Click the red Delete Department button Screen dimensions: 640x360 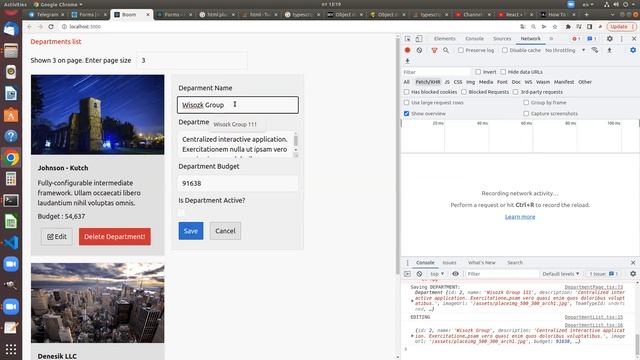[115, 237]
